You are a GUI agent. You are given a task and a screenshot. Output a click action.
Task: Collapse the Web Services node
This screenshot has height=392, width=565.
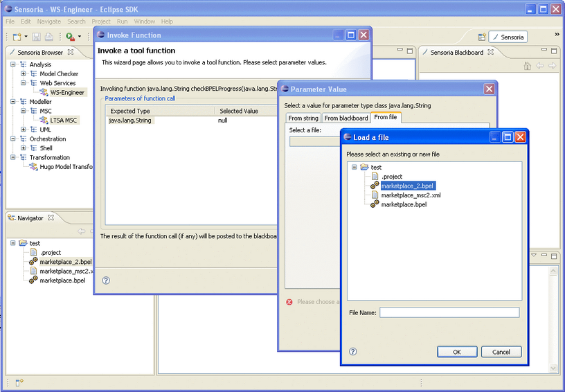click(24, 83)
